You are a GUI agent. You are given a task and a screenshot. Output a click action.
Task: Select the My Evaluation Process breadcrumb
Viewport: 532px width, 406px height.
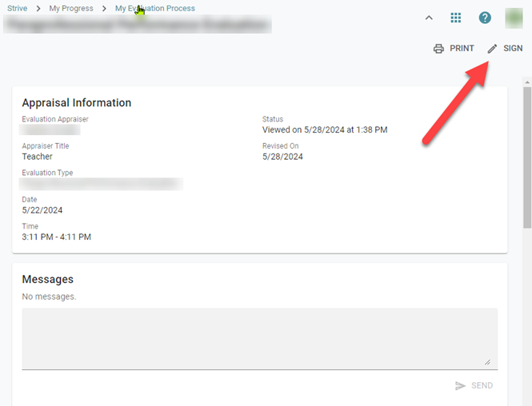155,9
